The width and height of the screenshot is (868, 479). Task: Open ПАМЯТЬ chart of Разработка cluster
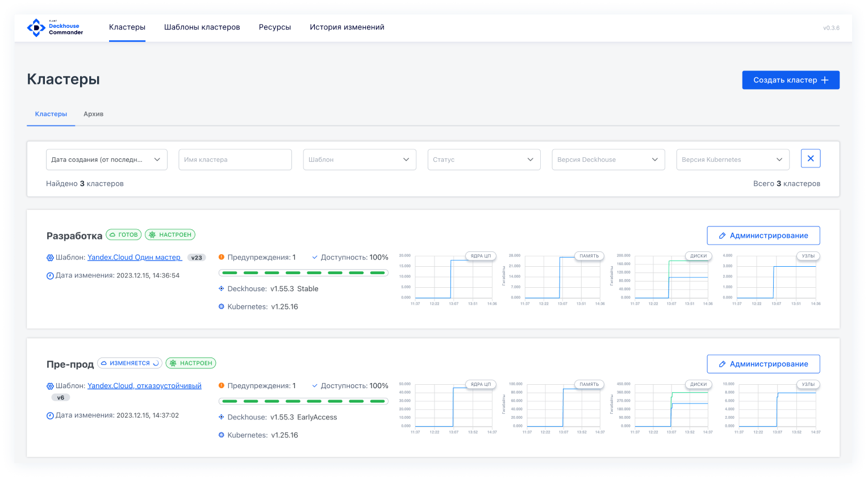pos(554,279)
